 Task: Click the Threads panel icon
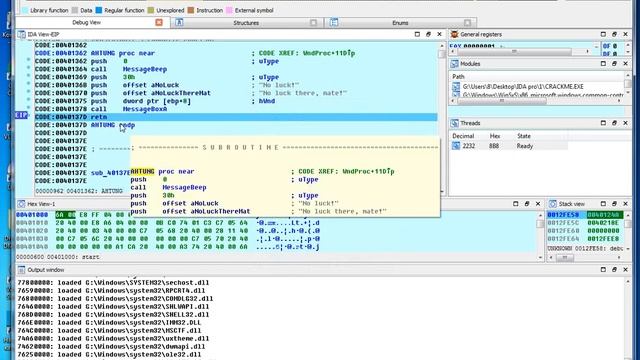click(454, 123)
